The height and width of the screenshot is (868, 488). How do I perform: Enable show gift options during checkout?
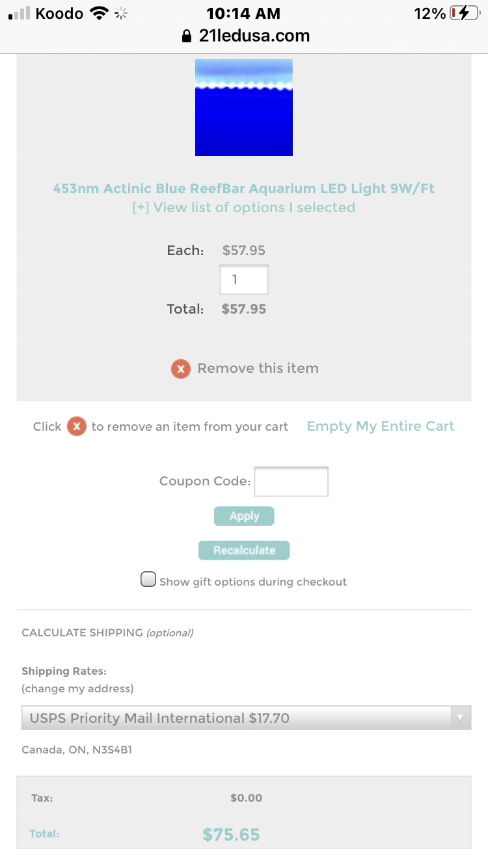pyautogui.click(x=148, y=579)
